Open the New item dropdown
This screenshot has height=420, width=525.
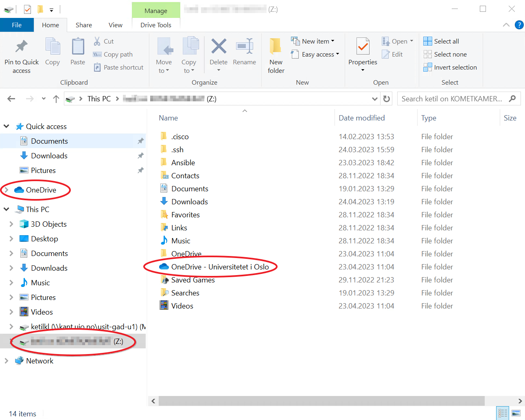313,41
